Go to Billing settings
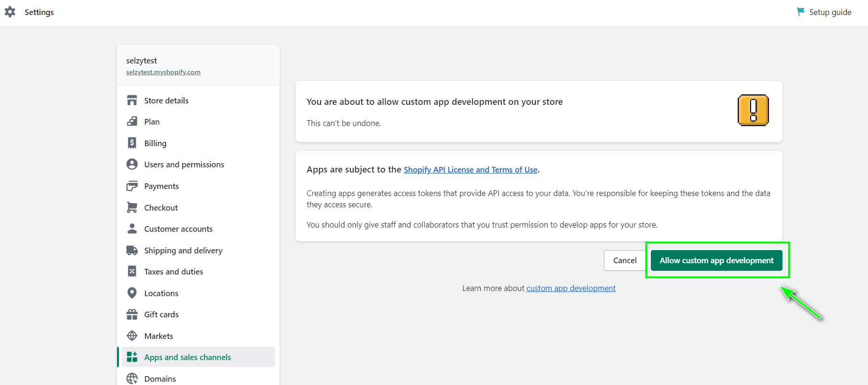The image size is (868, 385). coord(198,143)
